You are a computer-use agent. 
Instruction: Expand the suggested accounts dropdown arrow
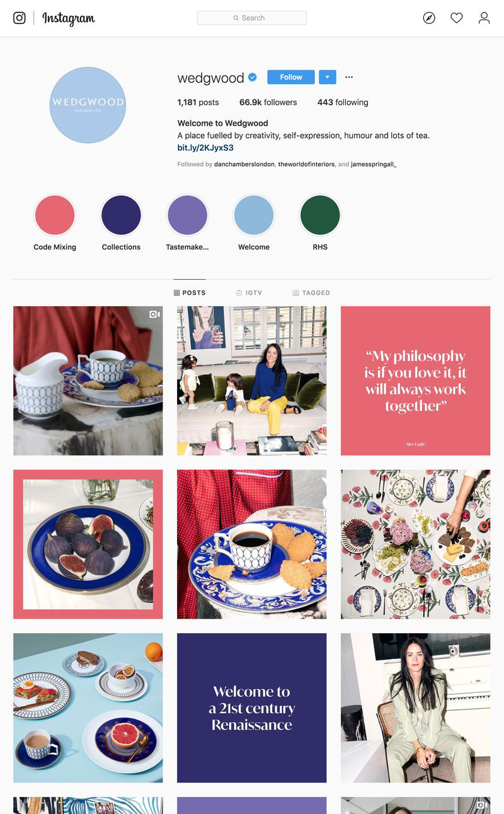pyautogui.click(x=328, y=77)
